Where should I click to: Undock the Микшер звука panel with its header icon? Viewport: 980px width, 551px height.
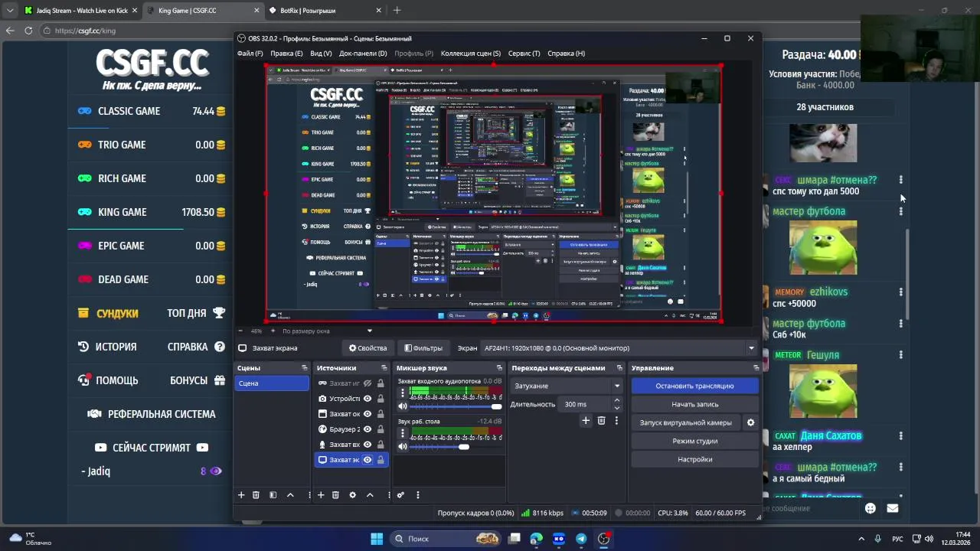click(500, 368)
